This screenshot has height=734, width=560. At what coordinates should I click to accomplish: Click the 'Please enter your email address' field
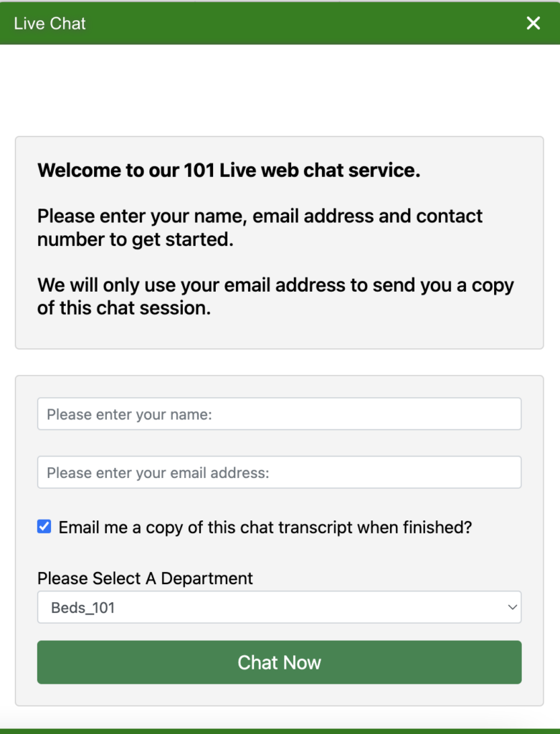tap(279, 472)
